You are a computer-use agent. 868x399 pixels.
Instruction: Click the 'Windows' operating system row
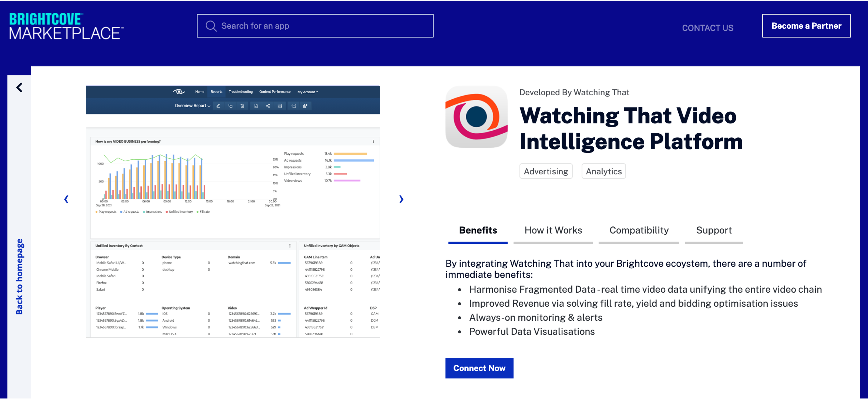click(186, 327)
